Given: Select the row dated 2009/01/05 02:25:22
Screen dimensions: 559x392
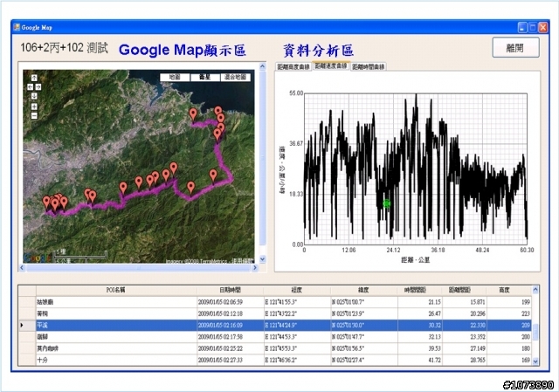Looking at the screenshot, I should click(275, 348).
